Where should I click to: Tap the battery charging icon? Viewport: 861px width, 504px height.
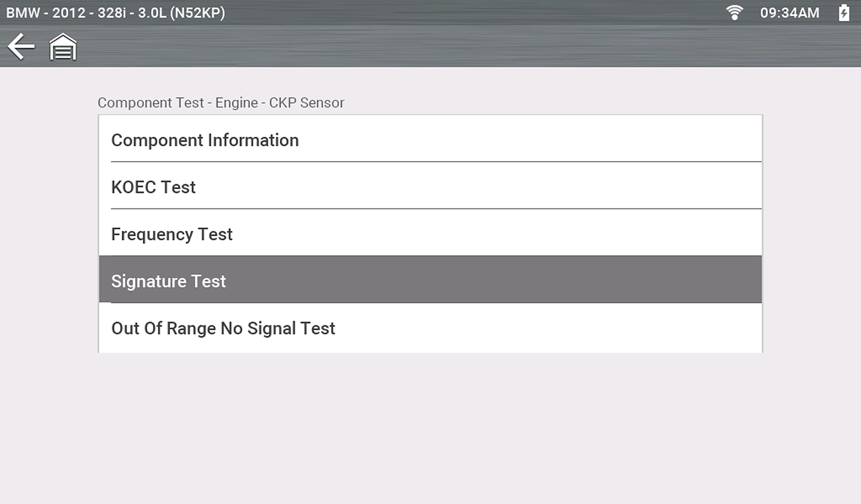click(x=843, y=12)
